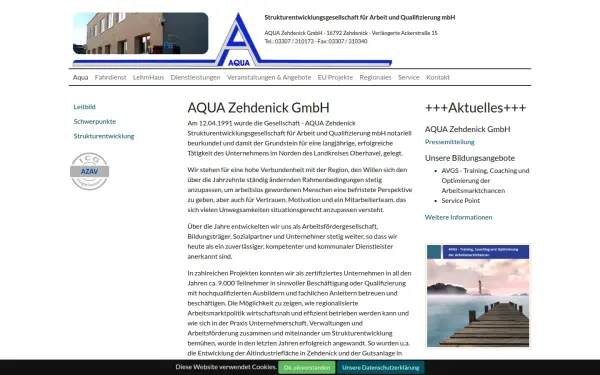Select Dienstleistungen in the navigation bar
Viewport: 600px width, 375px height.
coord(196,77)
